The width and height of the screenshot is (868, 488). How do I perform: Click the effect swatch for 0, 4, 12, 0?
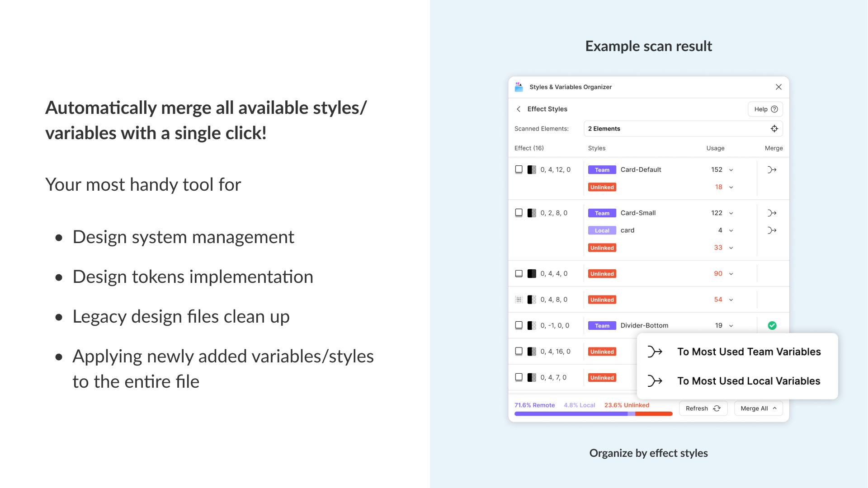pos(532,169)
